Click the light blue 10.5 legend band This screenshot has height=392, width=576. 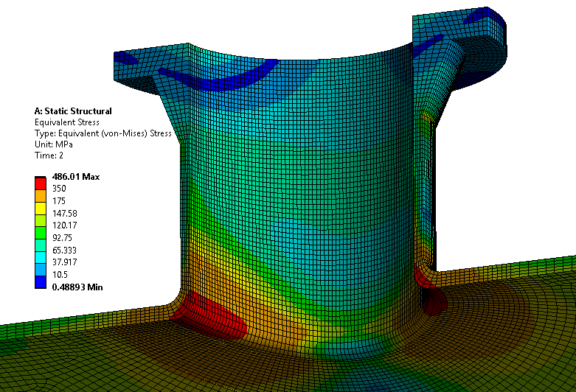click(41, 270)
